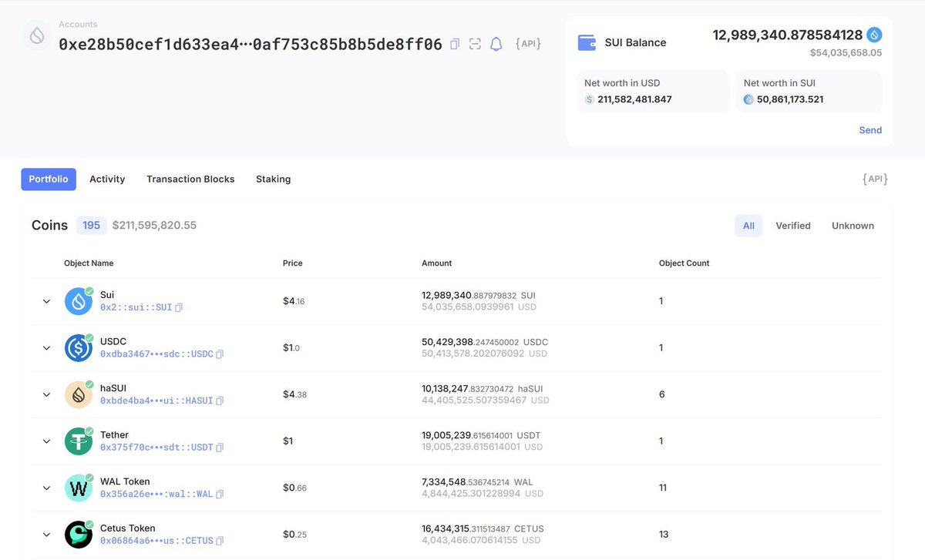The image size is (925, 560).
Task: Click the USDC coin logo
Action: point(79,348)
